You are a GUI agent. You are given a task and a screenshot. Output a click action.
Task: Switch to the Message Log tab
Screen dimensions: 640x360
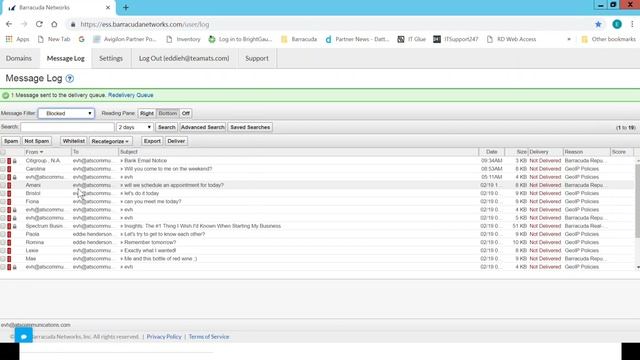click(x=66, y=58)
